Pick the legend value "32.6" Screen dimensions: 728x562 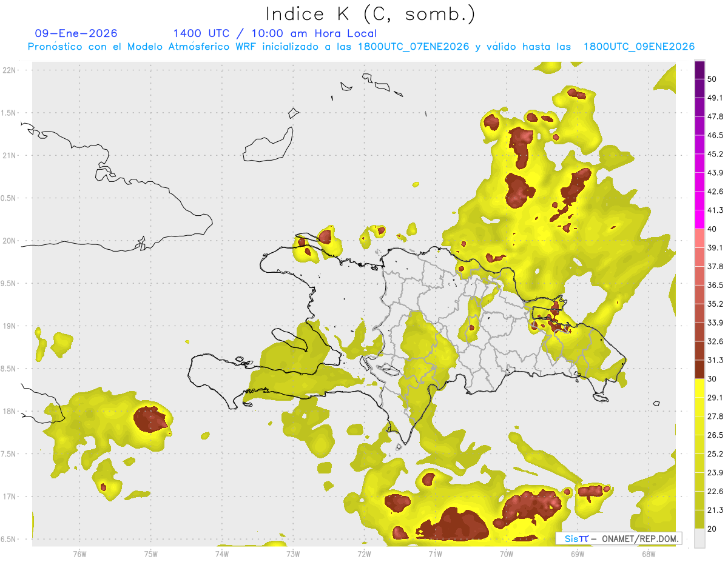pos(715,341)
